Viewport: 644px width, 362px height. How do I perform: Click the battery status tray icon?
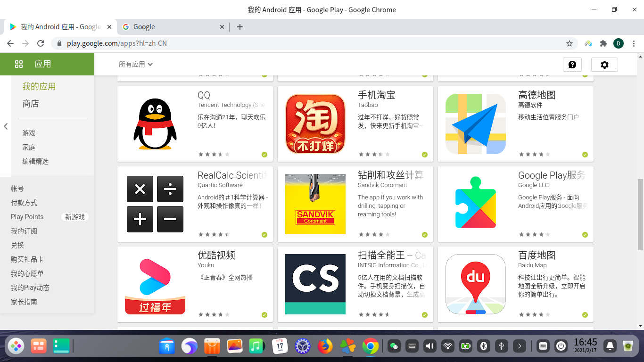[x=466, y=346]
